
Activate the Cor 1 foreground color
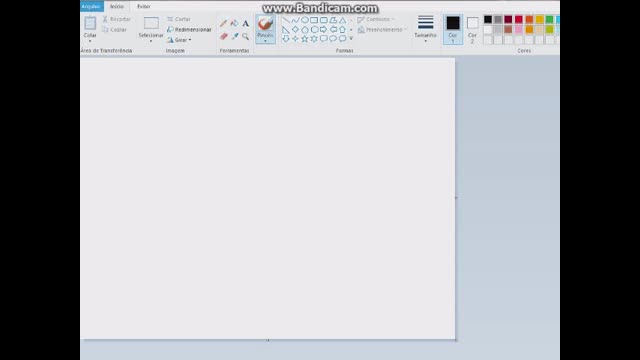click(x=453, y=29)
